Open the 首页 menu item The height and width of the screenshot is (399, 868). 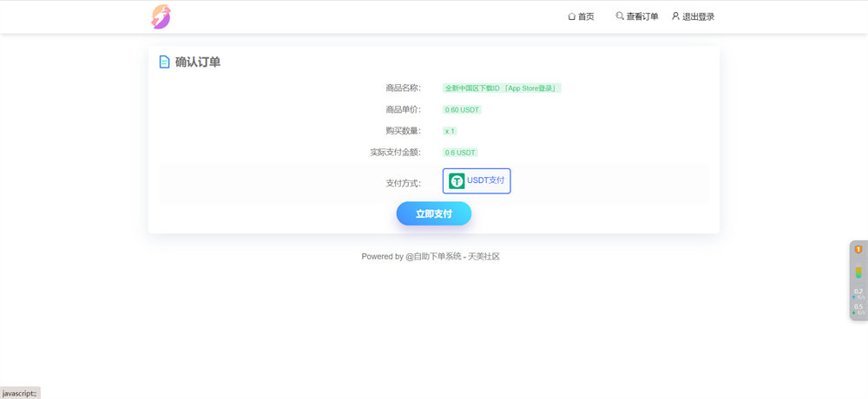point(586,16)
